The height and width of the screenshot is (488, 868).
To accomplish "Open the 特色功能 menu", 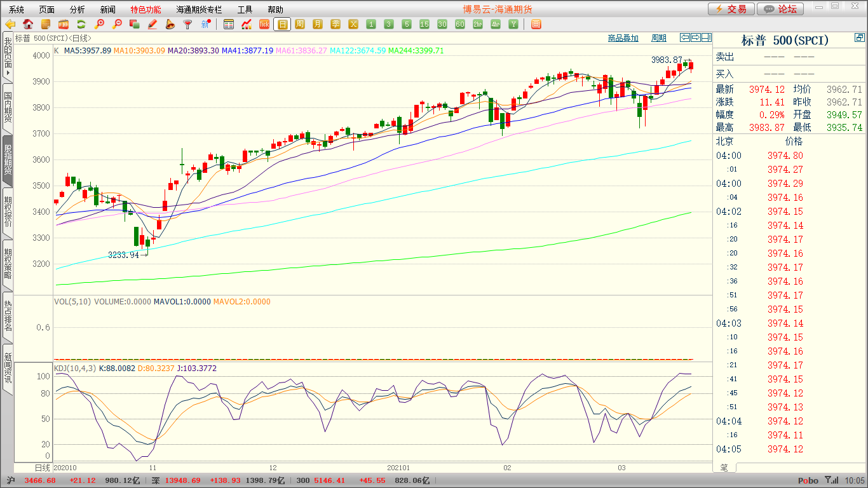I will click(146, 10).
